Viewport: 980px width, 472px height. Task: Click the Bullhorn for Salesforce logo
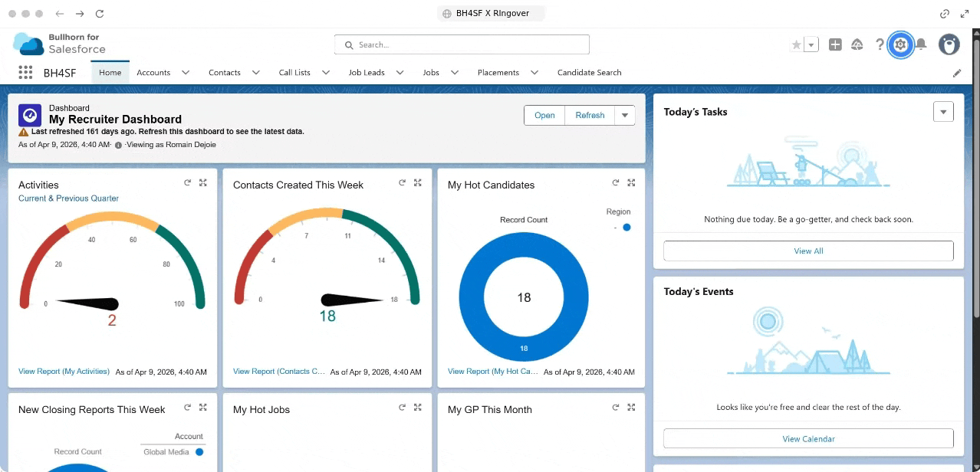60,44
